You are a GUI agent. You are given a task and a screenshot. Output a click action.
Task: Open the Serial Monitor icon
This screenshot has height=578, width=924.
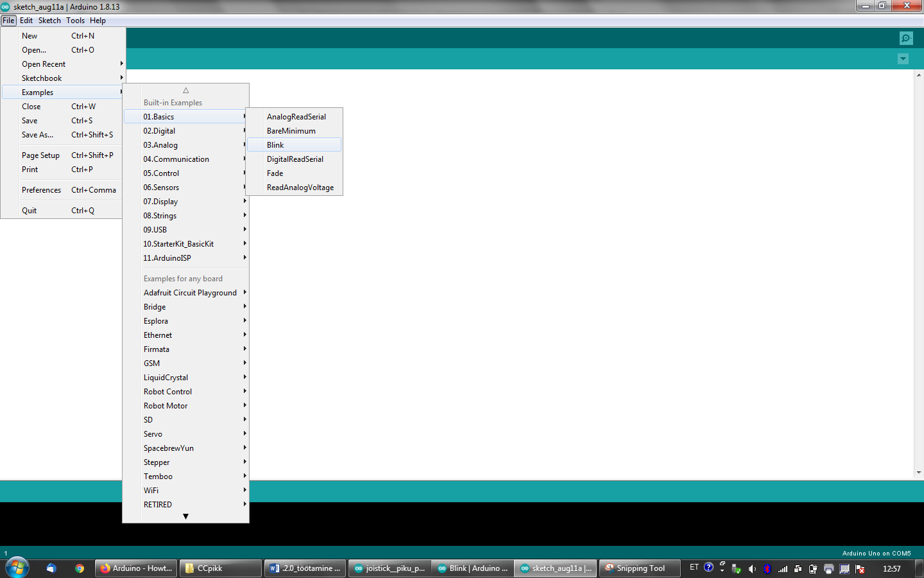(x=905, y=39)
